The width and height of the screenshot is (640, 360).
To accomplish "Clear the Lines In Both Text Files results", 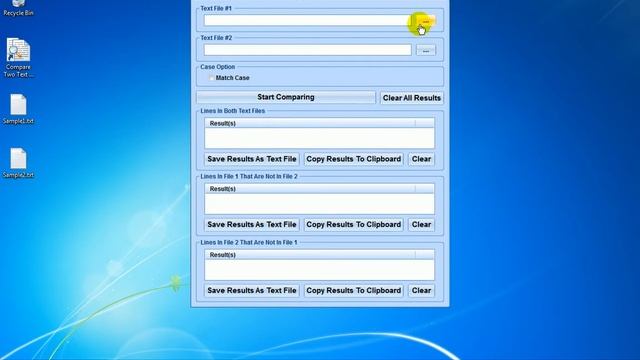I will pos(421,159).
